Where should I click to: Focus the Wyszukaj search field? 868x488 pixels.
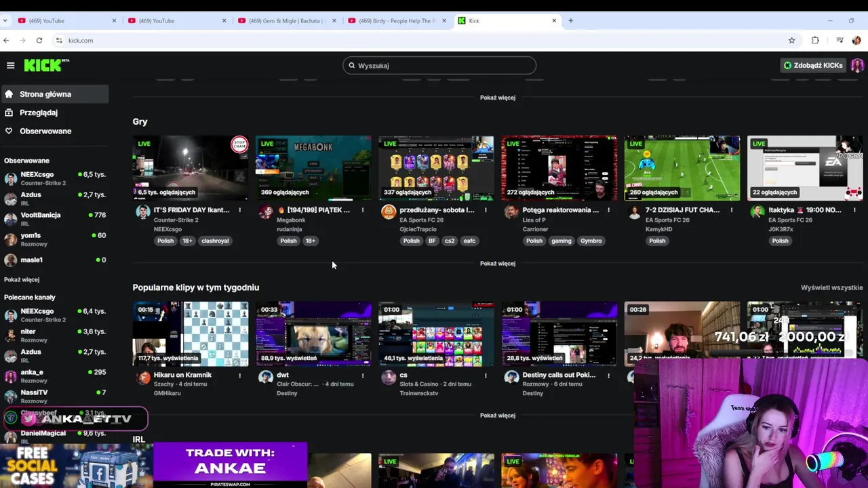(439, 66)
